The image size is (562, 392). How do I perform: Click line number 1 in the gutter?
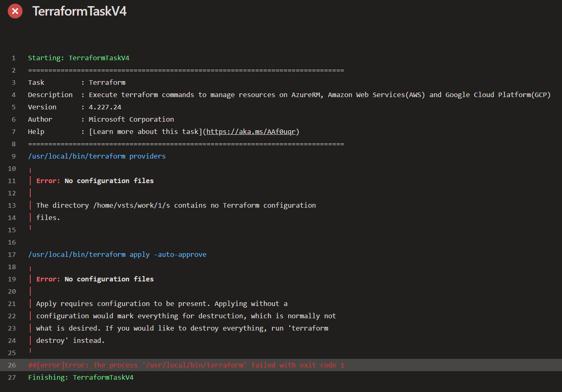pos(14,58)
